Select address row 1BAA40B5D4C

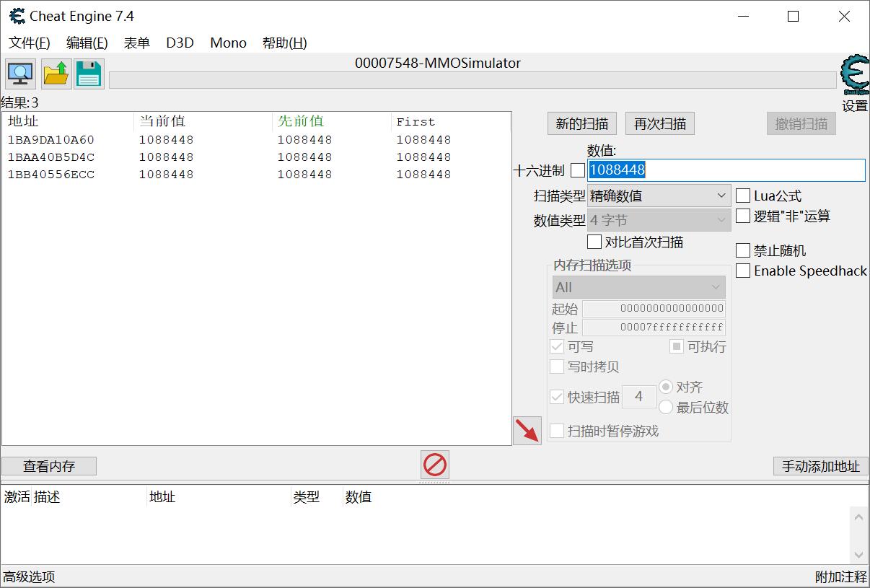pos(256,157)
